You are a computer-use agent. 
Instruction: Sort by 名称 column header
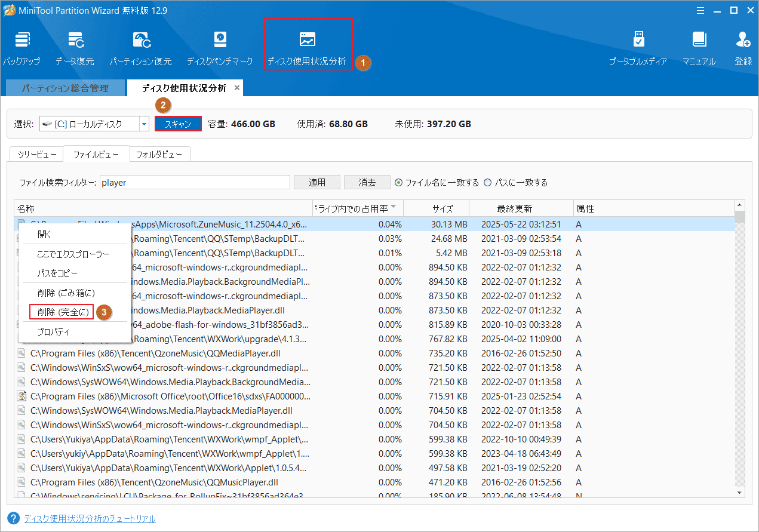pos(164,208)
